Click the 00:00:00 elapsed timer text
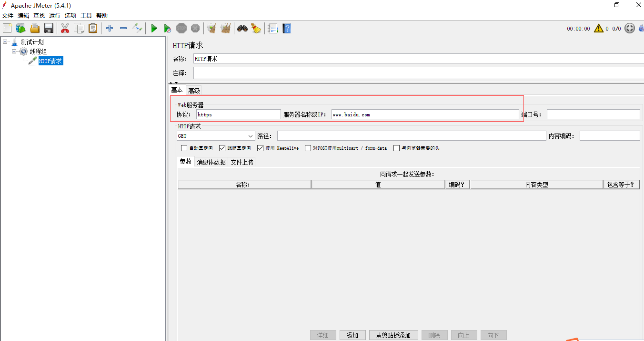The image size is (644, 341). [578, 29]
